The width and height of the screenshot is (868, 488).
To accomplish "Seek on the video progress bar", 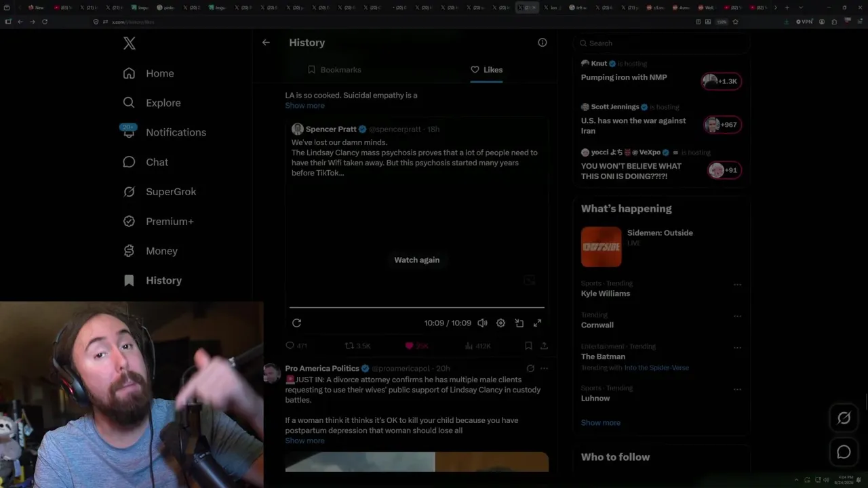I will [417, 308].
